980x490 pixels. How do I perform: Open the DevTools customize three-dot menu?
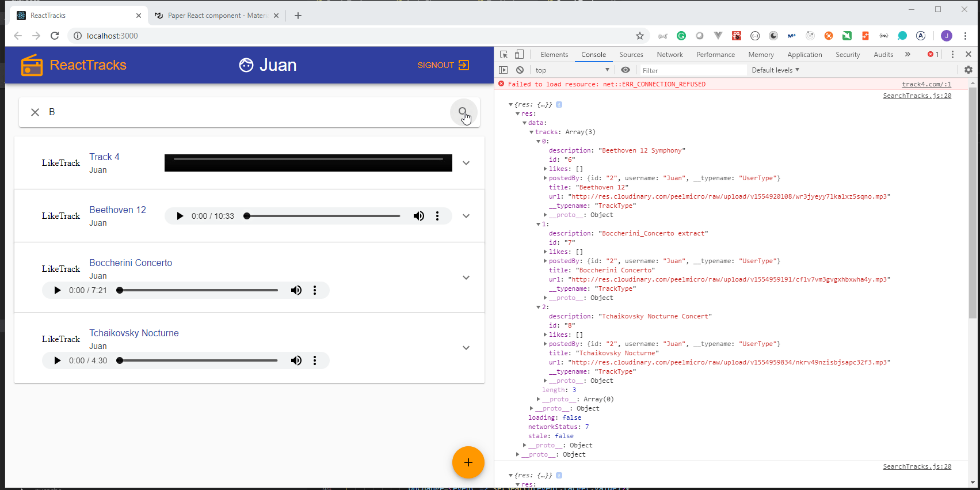(x=952, y=54)
